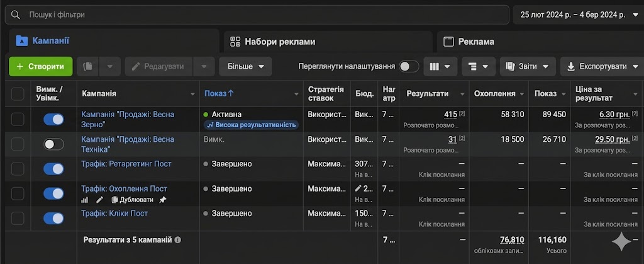644x264 pixels.
Task: Click Стратегія ставок column header
Action: [326, 94]
